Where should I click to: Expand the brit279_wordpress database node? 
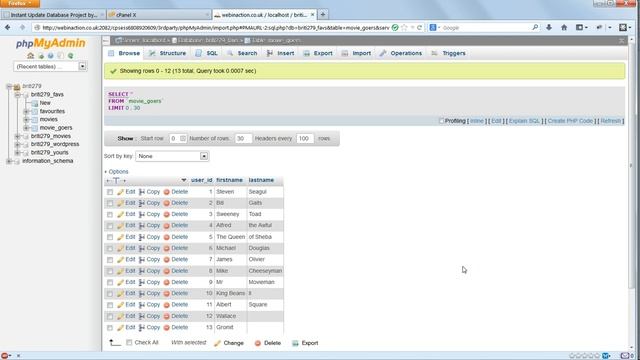point(17,144)
